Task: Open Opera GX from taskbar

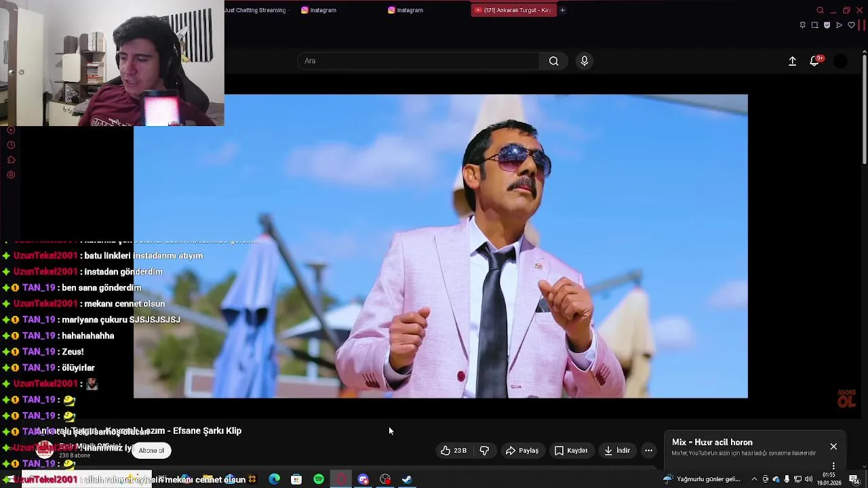Action: [341, 479]
